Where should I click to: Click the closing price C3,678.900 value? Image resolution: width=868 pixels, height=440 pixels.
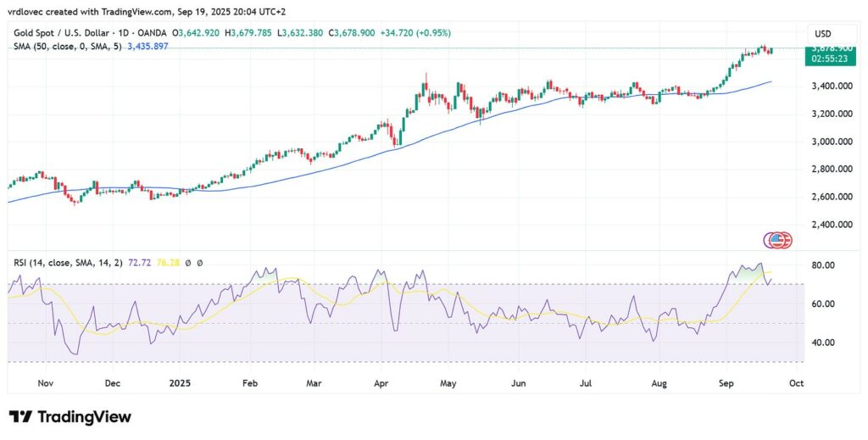coord(352,33)
